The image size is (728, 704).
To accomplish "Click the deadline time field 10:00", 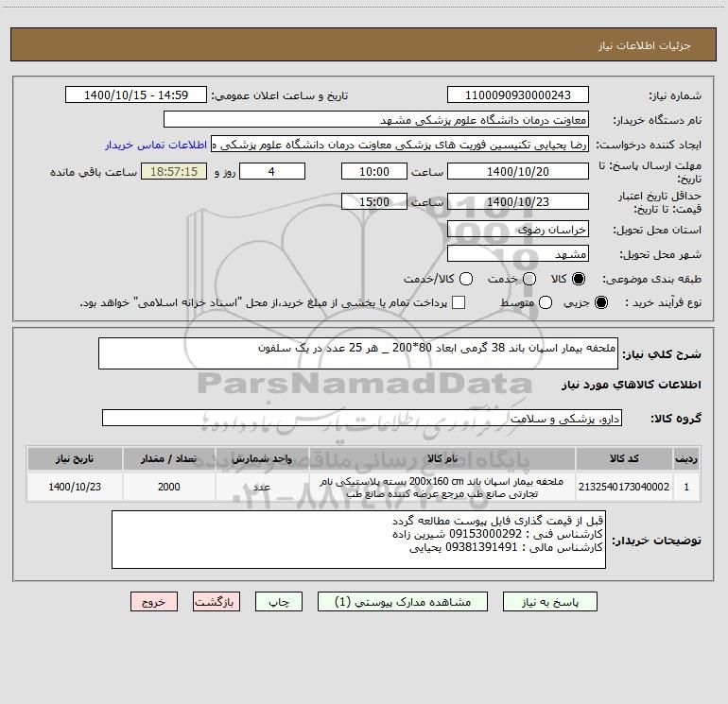I will click(374, 172).
